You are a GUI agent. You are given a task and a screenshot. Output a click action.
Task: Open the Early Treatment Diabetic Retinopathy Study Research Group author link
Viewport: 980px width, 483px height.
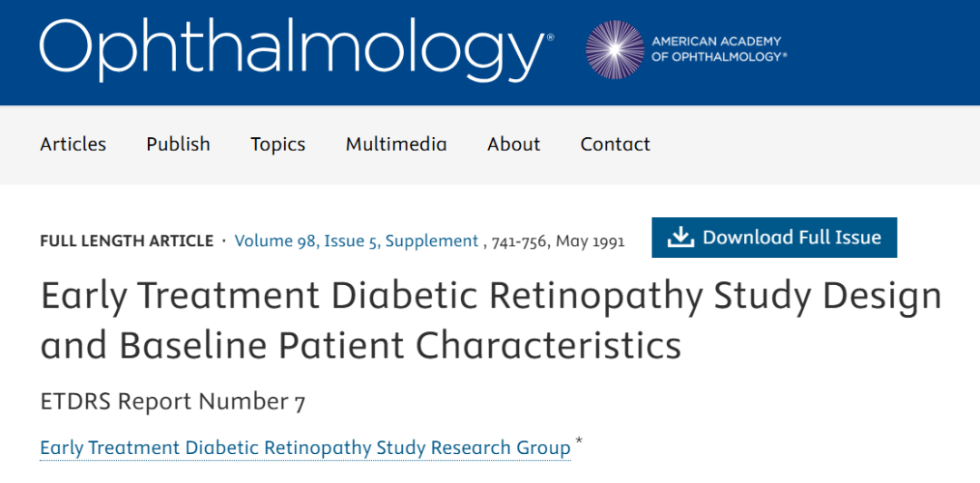pos(305,448)
